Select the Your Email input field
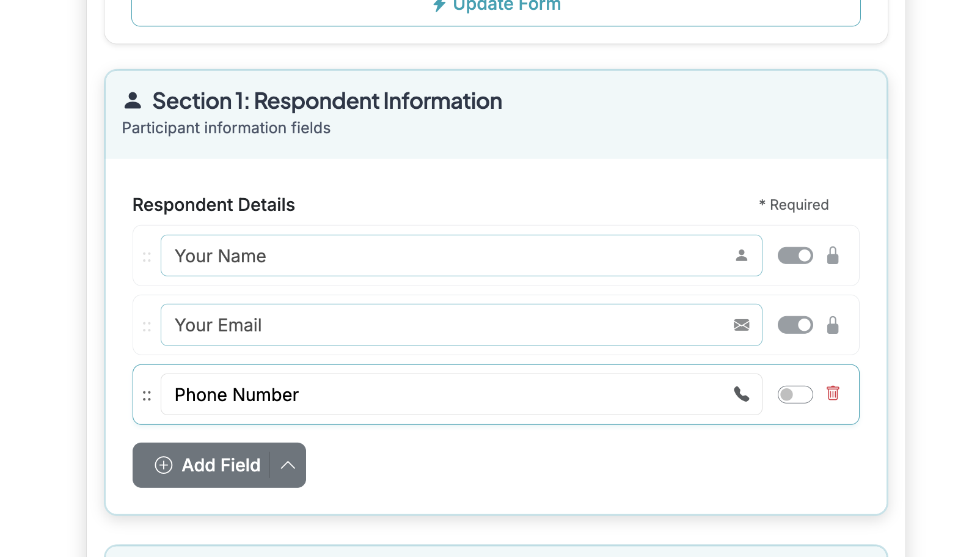 428,325
